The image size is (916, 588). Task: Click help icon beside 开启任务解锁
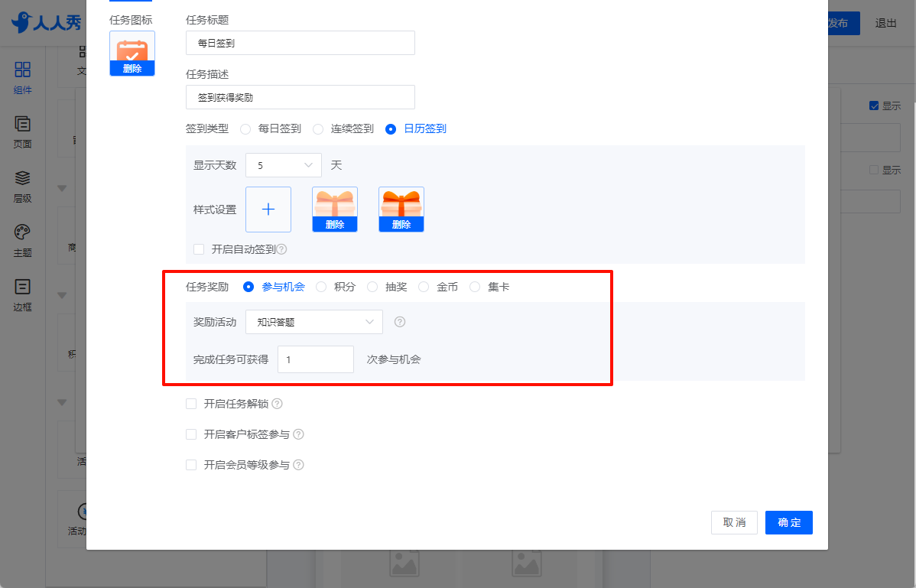(x=277, y=404)
